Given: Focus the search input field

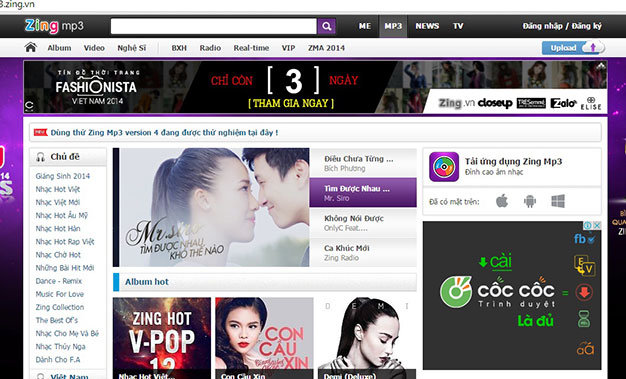Looking at the screenshot, I should 214,26.
